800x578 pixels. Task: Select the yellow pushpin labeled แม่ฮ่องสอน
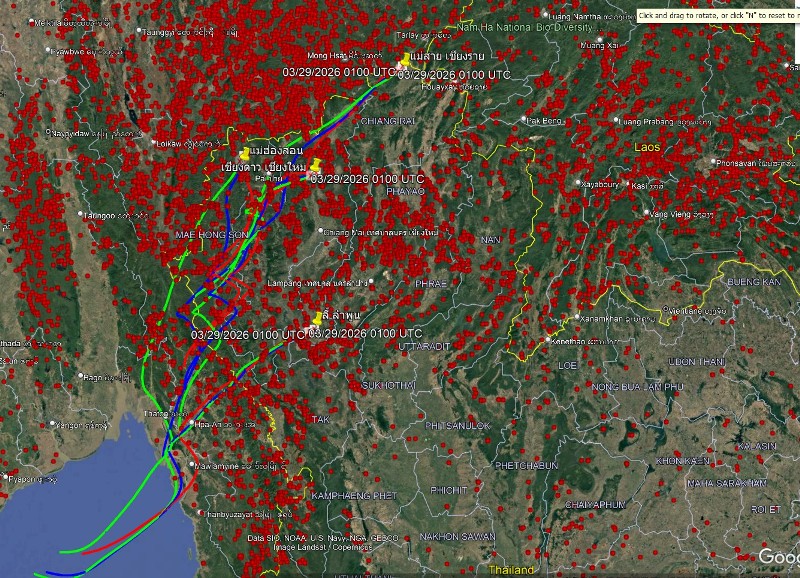[245, 153]
